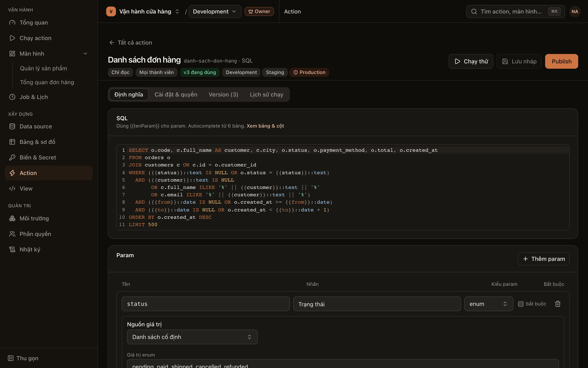Screen dimensions: 588x368
Task: Open Tổng quan đơn hàng screen
Action: pyautogui.click(x=47, y=82)
